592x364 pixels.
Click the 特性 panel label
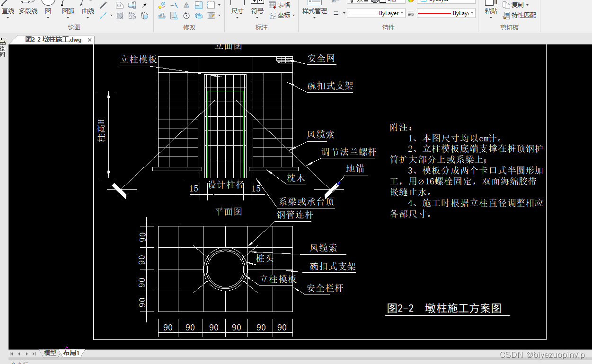[389, 27]
